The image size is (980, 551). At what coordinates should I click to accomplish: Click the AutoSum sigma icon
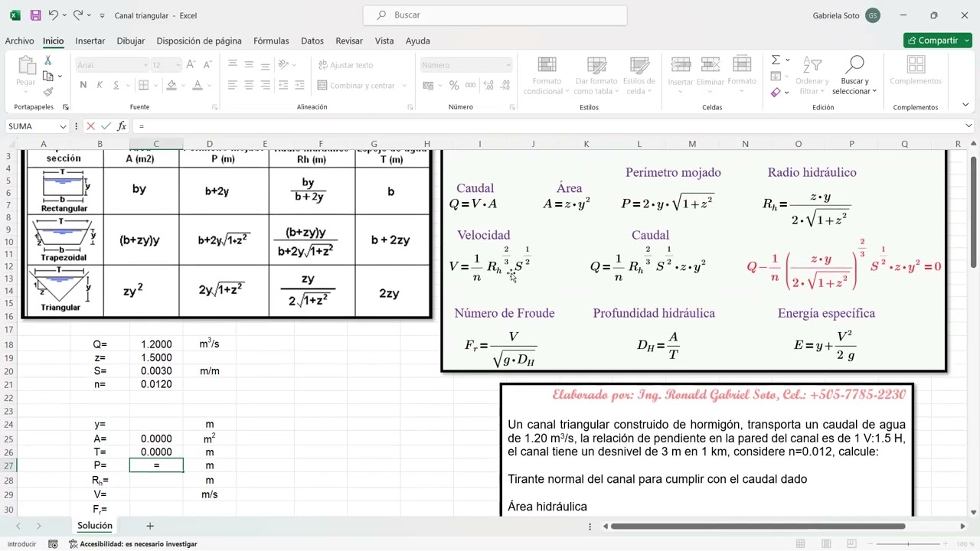click(x=776, y=60)
